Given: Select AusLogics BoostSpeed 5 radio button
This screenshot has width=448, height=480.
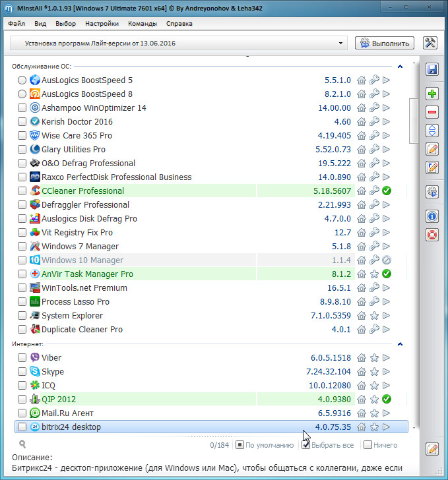Looking at the screenshot, I should 22,80.
